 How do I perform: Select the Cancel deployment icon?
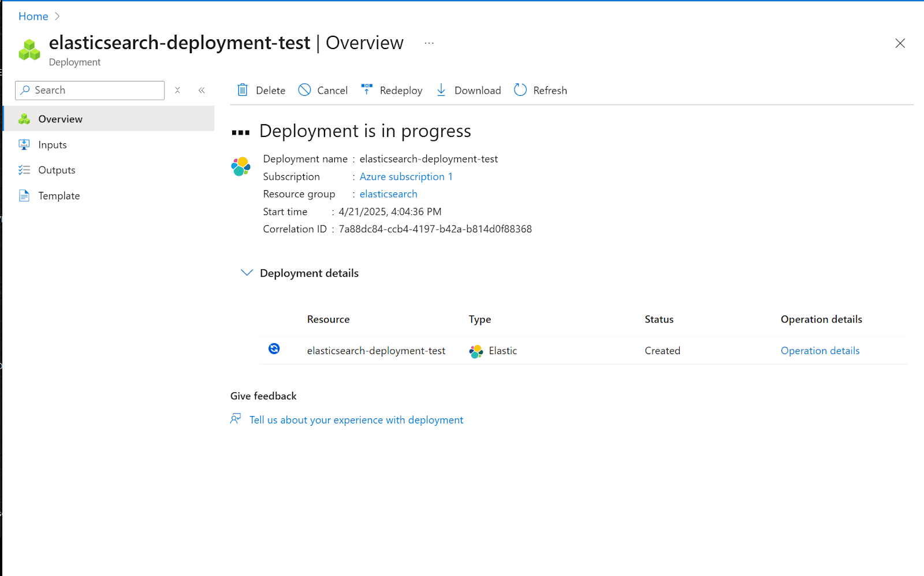click(x=305, y=90)
